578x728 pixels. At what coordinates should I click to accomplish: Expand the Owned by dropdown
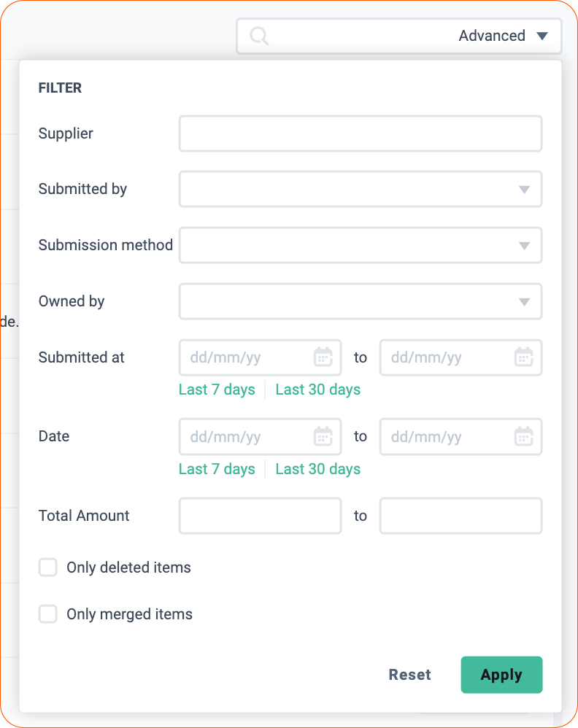(x=361, y=301)
